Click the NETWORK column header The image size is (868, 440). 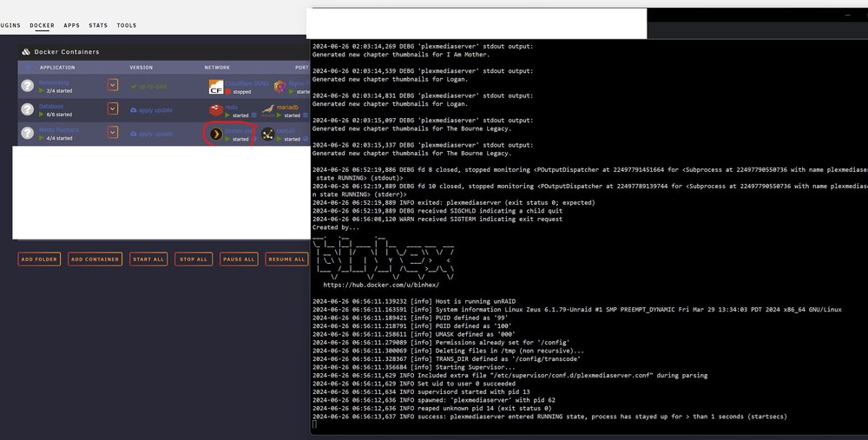coord(217,68)
